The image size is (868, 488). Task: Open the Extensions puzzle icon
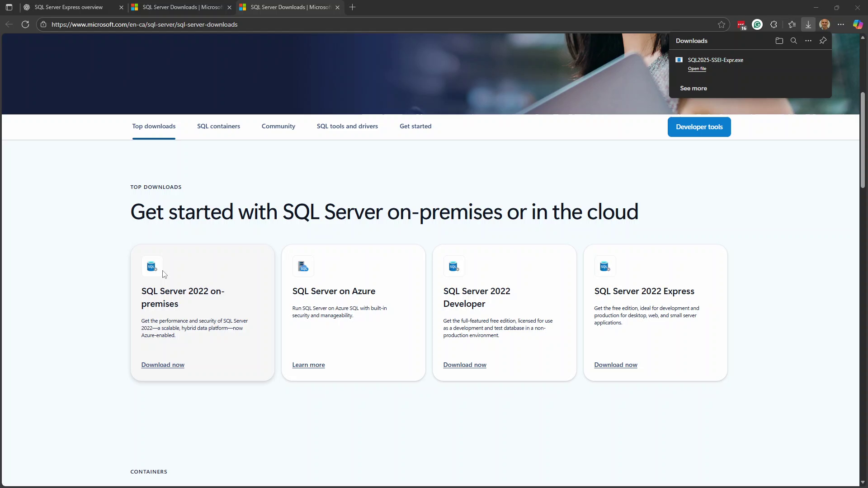coord(774,24)
